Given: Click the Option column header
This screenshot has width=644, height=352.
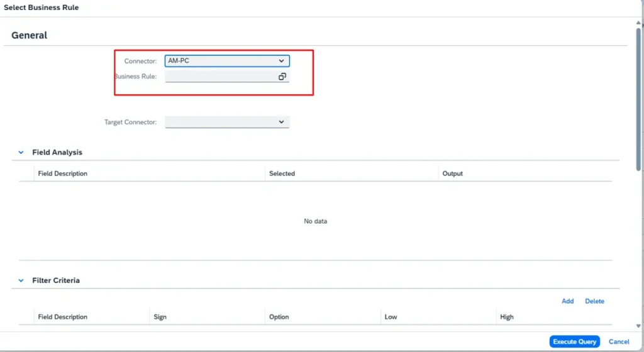Looking at the screenshot, I should pos(279,317).
